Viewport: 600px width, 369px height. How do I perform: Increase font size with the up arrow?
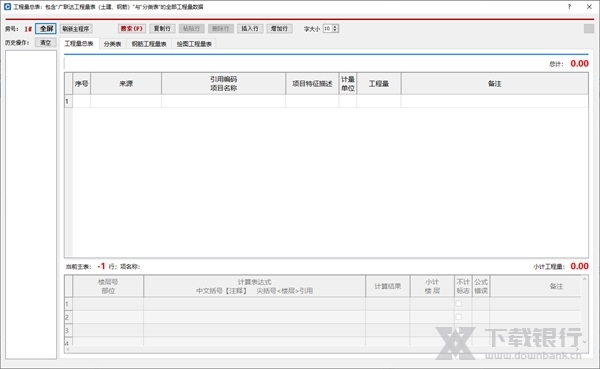click(335, 27)
